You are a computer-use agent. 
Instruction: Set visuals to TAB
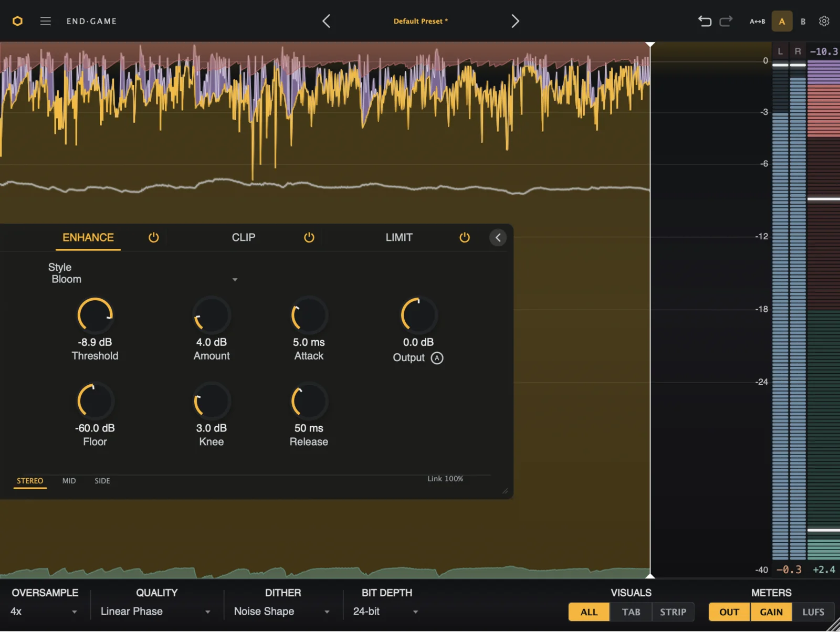pos(631,612)
